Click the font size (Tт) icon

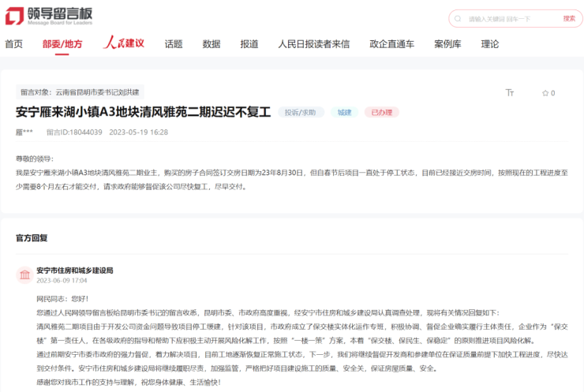(x=510, y=93)
